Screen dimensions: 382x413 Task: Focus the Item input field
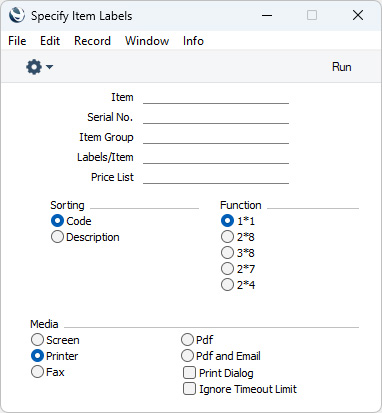216,97
